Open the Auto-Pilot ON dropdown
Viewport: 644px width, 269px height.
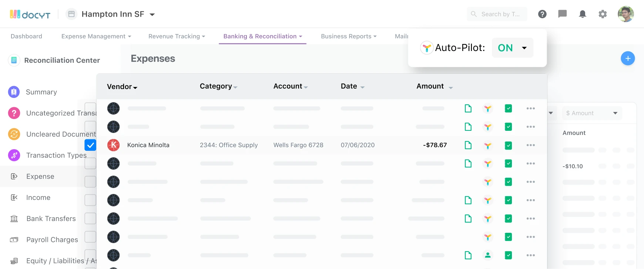[x=513, y=48]
